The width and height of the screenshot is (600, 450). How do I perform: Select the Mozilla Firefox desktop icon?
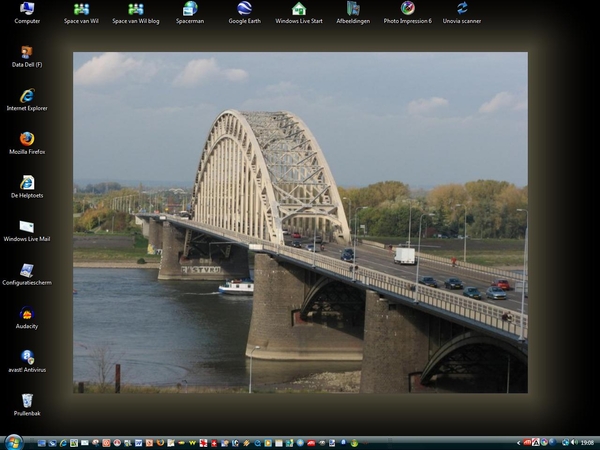27,139
